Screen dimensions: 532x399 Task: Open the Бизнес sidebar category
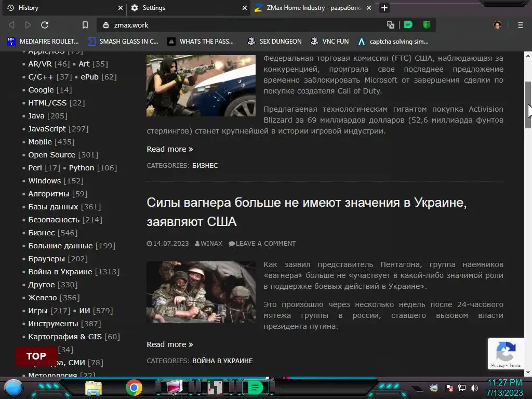[42, 233]
